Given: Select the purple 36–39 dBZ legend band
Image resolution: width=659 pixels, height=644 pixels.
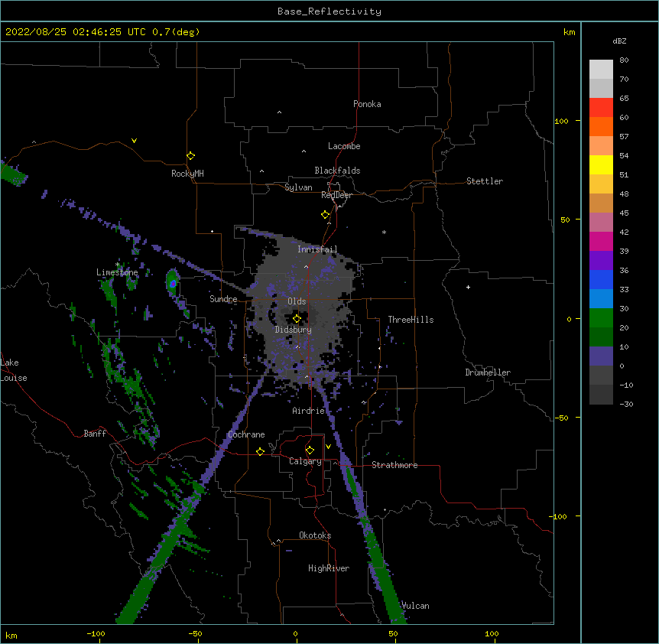Looking at the screenshot, I should [x=601, y=261].
